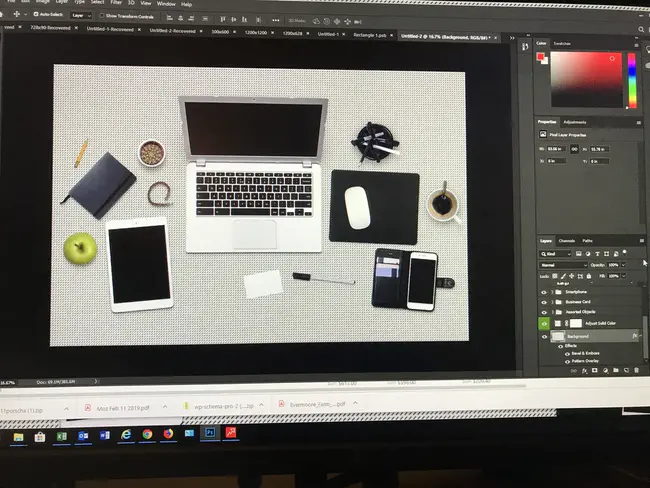Screen dimensions: 650x488
Task: Open more align options ellipsis
Action: coord(276,20)
